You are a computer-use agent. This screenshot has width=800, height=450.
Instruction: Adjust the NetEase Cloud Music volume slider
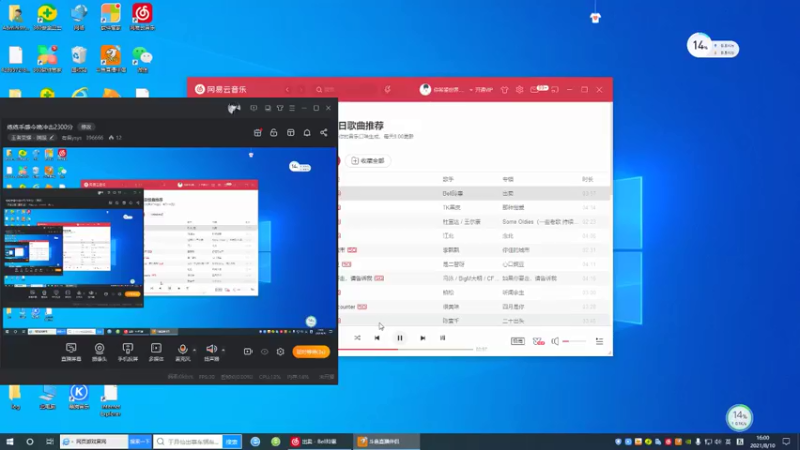(574, 341)
